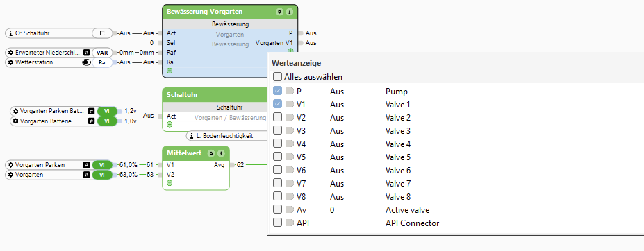Enable the V2 Valve 2 checkbox

(x=278, y=118)
